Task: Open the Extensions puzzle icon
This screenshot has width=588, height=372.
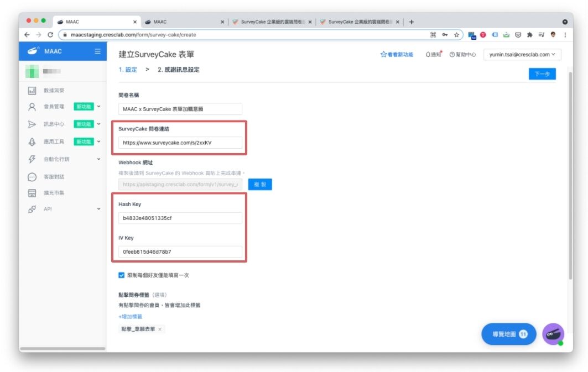Action: [529, 35]
